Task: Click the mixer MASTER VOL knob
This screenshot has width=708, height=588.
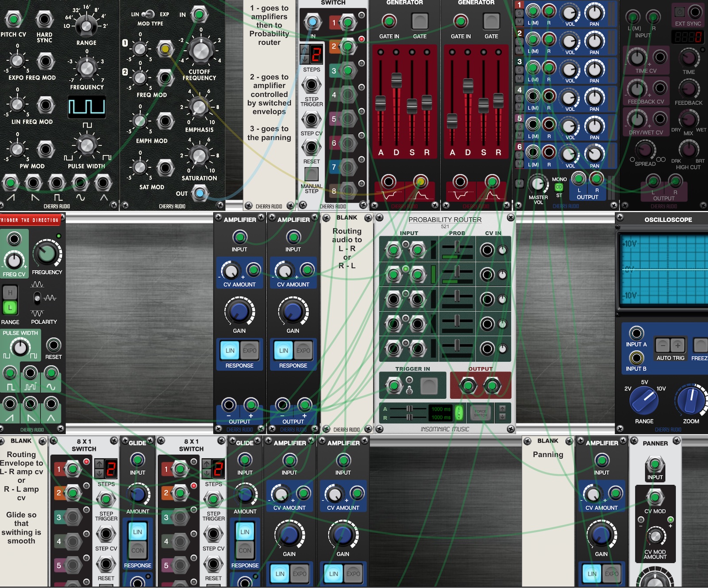Action: (538, 184)
